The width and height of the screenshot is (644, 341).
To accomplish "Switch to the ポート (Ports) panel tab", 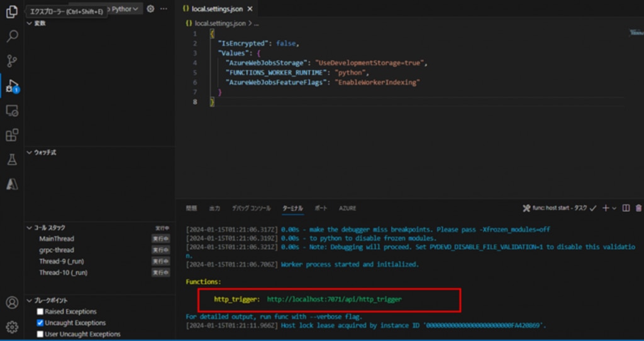I will point(321,208).
